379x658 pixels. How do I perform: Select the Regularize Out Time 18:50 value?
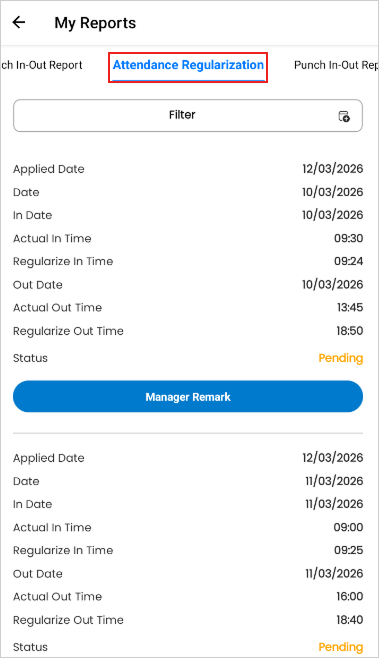point(350,331)
